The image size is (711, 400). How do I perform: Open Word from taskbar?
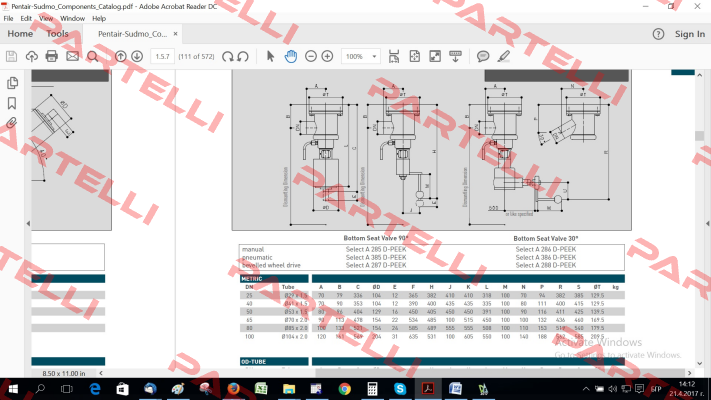click(455, 389)
